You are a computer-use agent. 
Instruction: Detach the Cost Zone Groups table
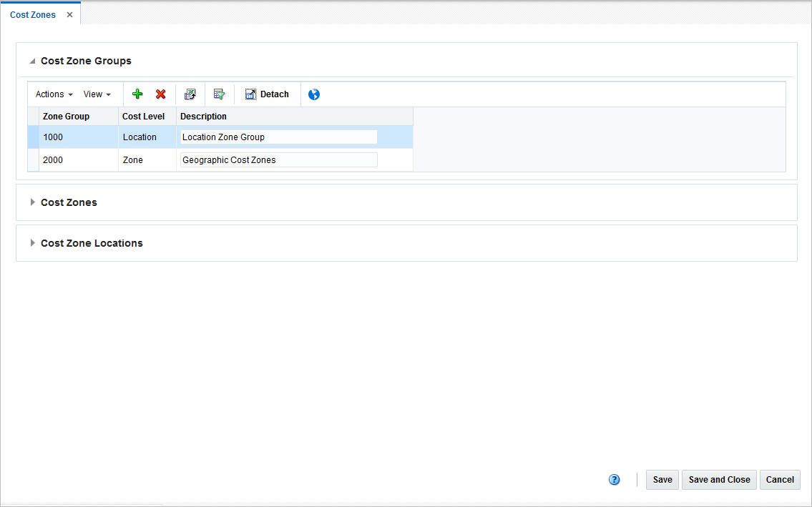click(x=267, y=94)
